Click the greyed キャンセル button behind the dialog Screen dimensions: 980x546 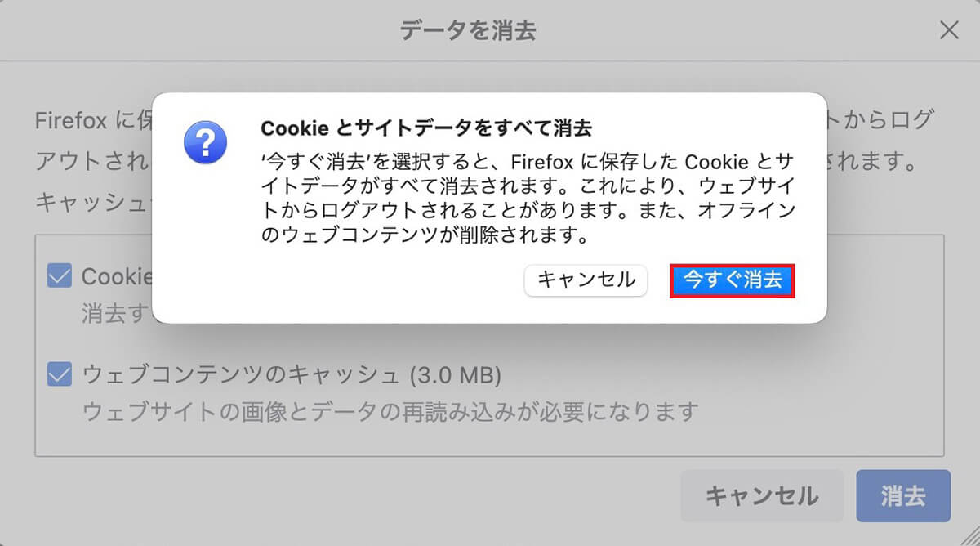coord(762,495)
